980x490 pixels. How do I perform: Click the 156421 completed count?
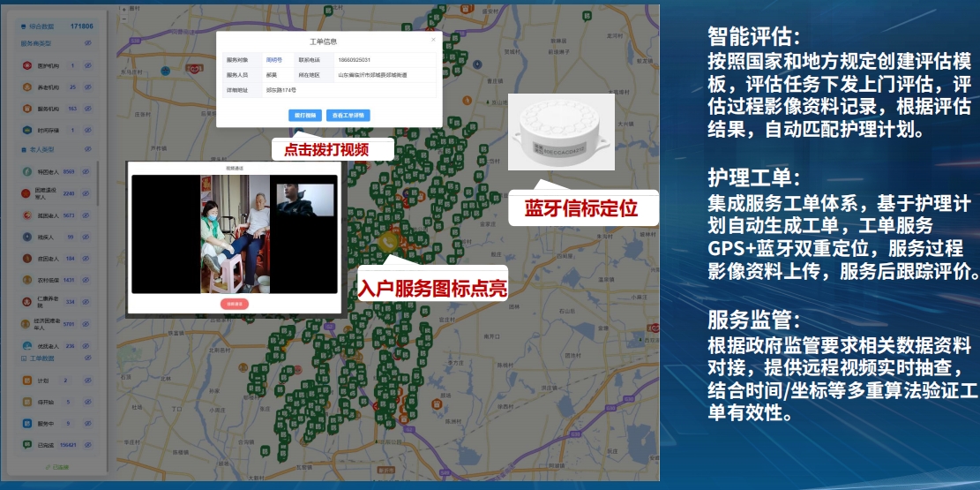pos(68,445)
